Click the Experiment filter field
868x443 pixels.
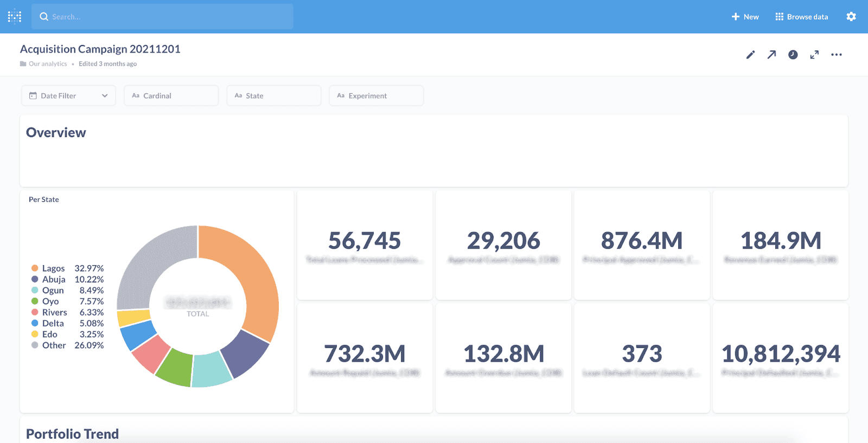(376, 95)
